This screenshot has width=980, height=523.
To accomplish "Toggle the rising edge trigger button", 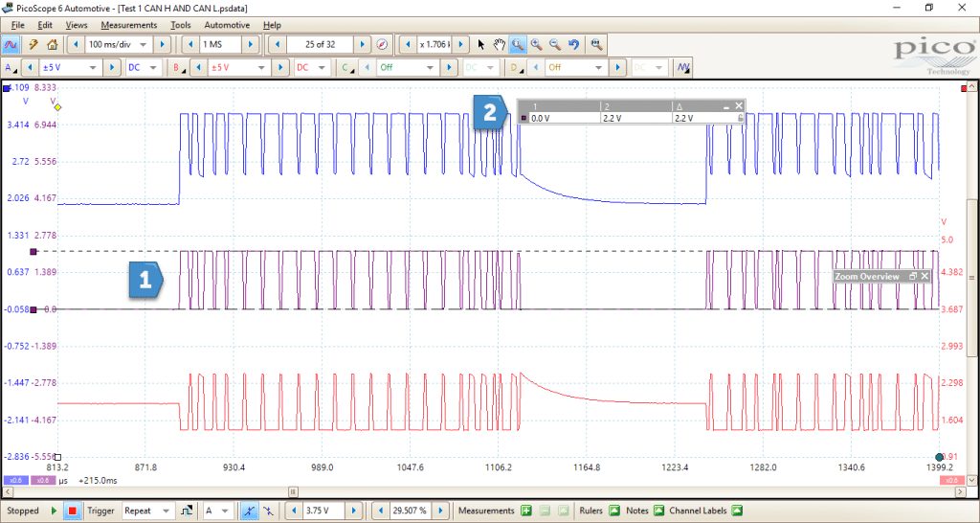I will point(249,511).
